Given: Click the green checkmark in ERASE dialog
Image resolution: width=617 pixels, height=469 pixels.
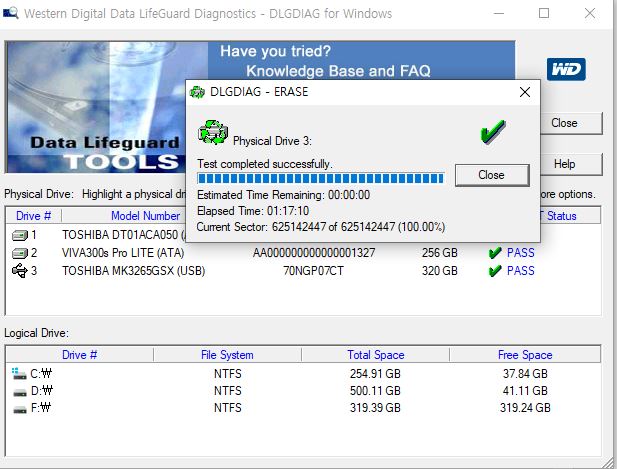Looking at the screenshot, I should point(493,131).
